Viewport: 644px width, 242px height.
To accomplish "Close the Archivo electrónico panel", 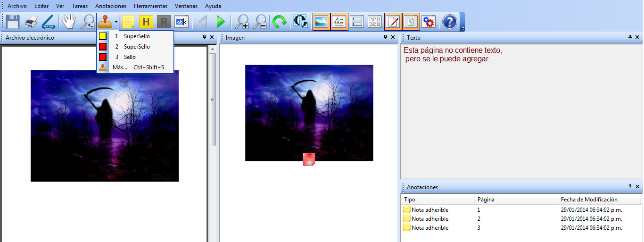I will (211, 37).
